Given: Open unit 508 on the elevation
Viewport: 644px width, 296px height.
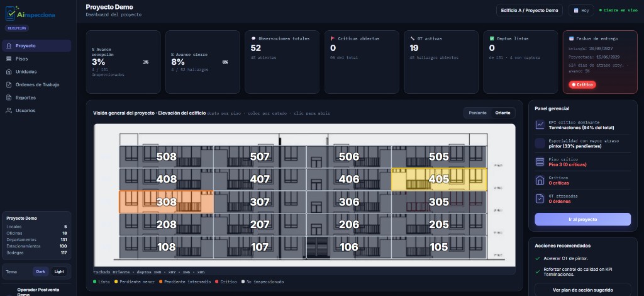Looking at the screenshot, I should 166,157.
